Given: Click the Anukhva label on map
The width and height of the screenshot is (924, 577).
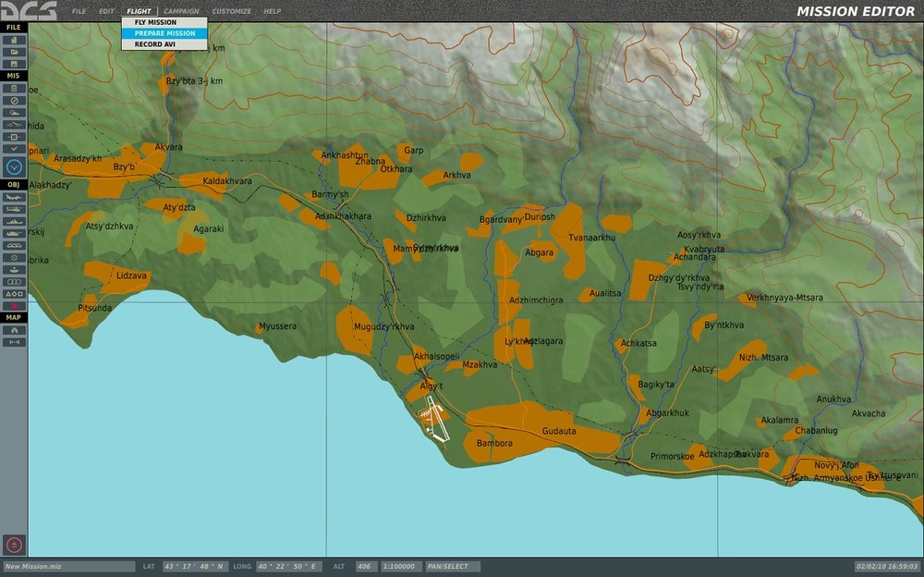Looking at the screenshot, I should point(833,399).
